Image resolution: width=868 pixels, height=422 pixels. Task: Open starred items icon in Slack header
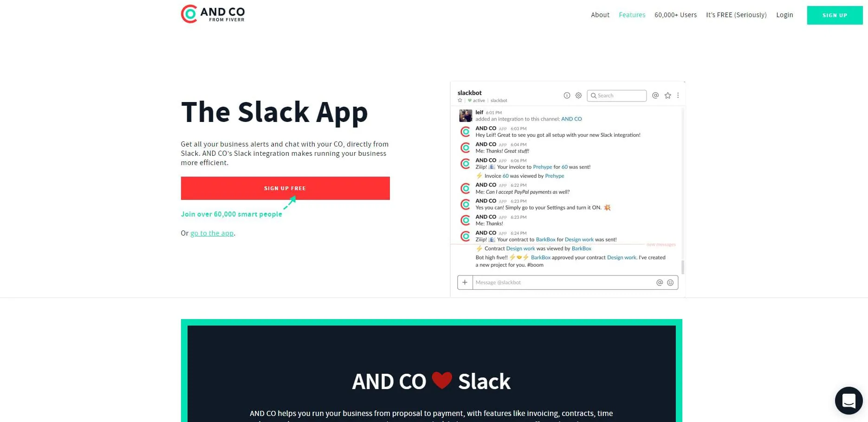coord(667,96)
